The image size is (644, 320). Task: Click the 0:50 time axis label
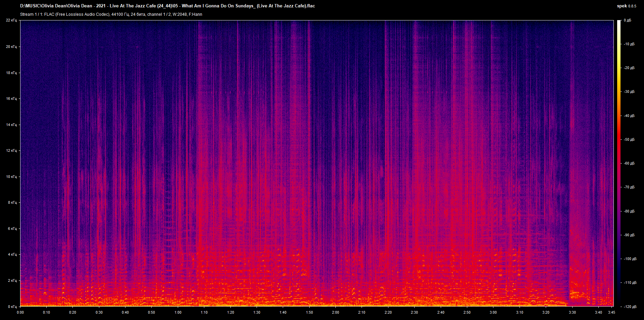point(152,312)
